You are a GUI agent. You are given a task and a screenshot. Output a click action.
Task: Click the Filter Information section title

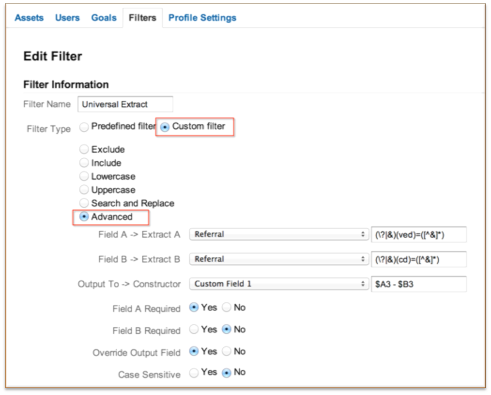(x=66, y=85)
